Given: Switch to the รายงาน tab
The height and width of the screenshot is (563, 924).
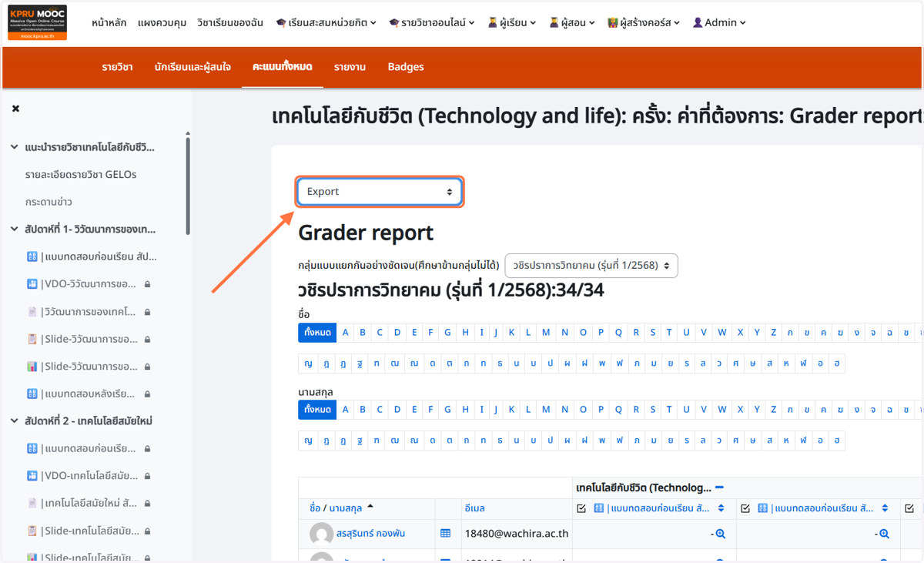Looking at the screenshot, I should click(x=350, y=67).
